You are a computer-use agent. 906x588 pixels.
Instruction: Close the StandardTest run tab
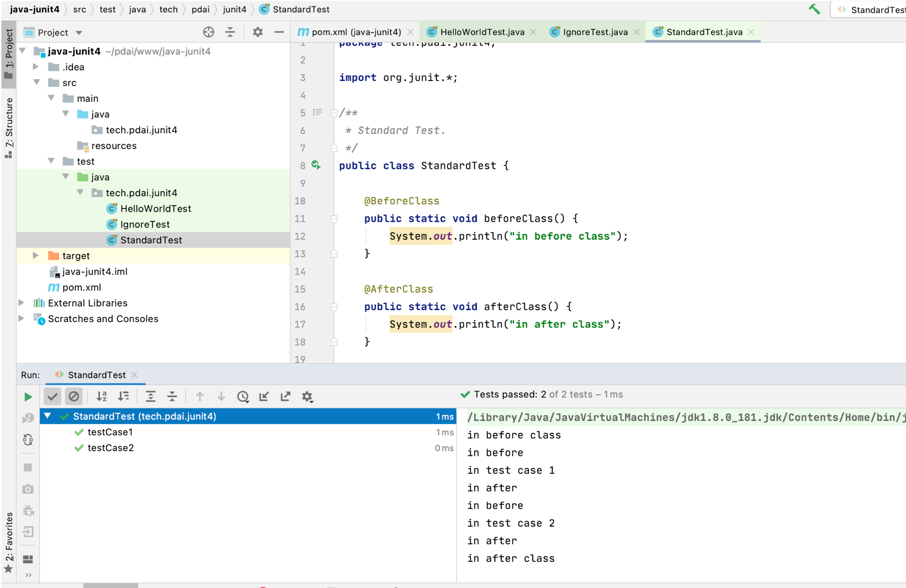(134, 375)
